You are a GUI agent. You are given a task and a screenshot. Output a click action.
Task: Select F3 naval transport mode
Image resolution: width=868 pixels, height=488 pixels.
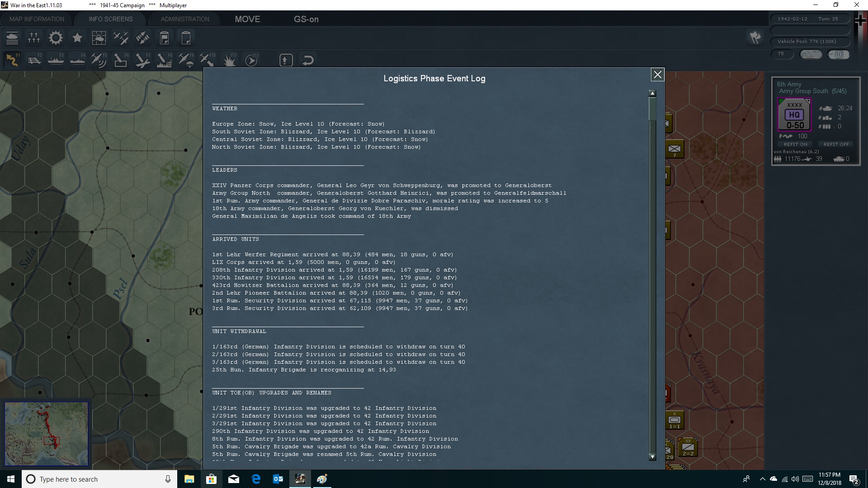point(56,60)
